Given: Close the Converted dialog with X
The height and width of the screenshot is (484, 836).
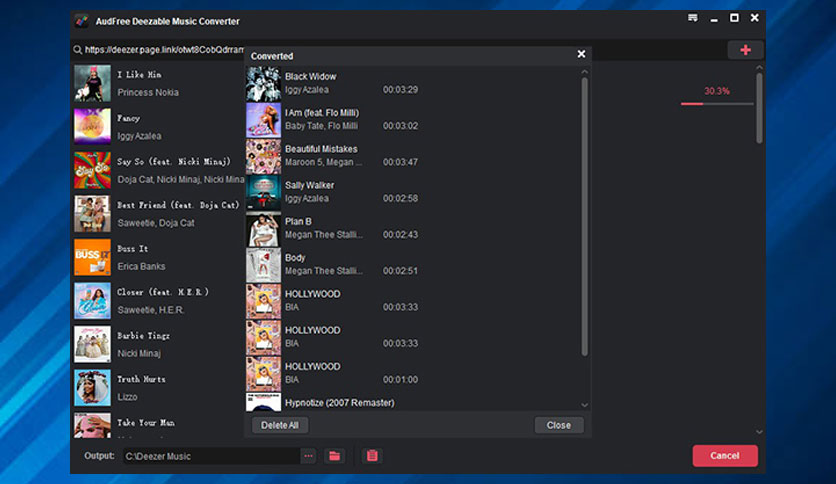Looking at the screenshot, I should [581, 54].
